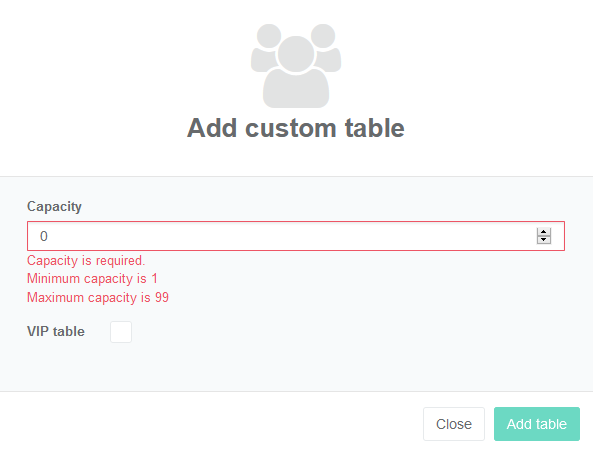The height and width of the screenshot is (454, 593).
Task: Focus the Capacity number input field
Action: (x=296, y=236)
